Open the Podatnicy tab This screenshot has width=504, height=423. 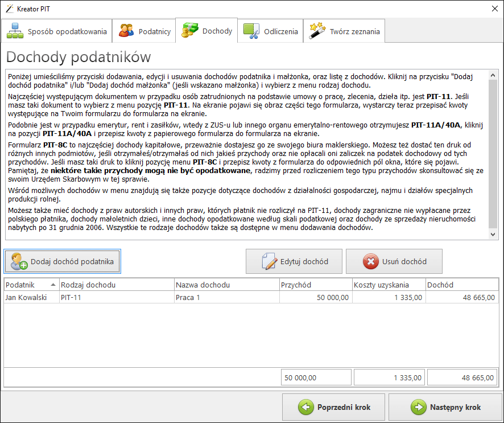click(144, 31)
